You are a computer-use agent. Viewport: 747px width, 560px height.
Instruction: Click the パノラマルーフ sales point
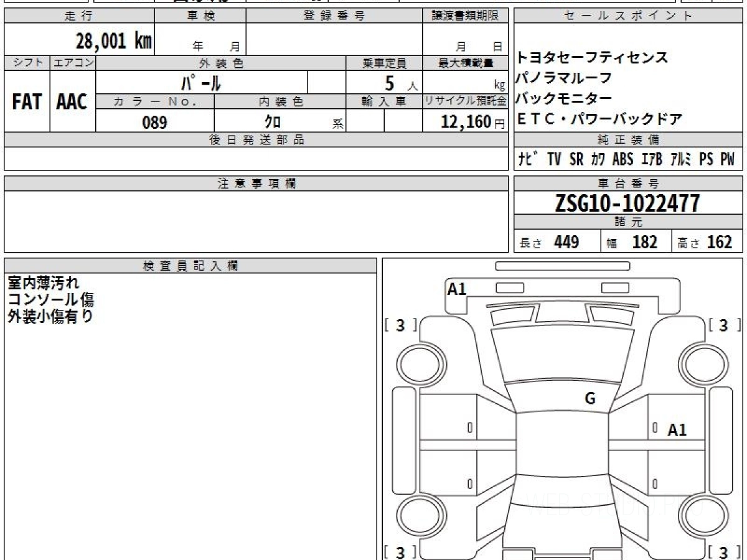(564, 78)
